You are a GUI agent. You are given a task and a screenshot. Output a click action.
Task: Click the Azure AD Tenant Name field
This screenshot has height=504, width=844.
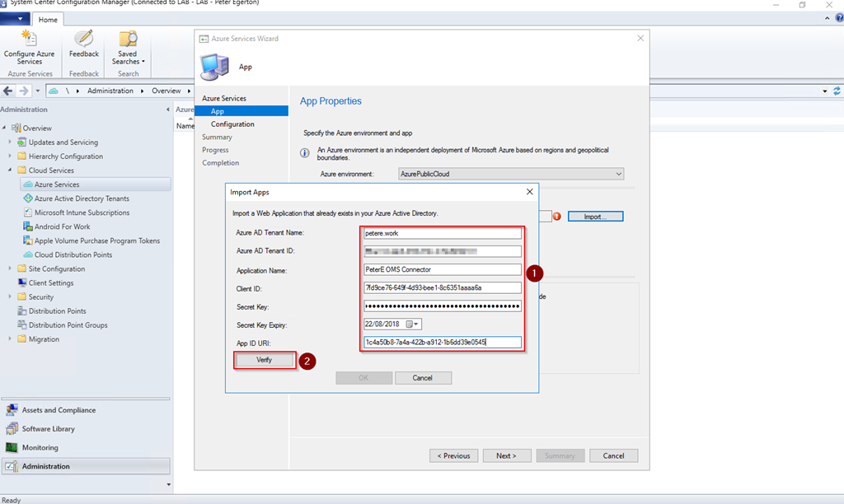coord(443,233)
